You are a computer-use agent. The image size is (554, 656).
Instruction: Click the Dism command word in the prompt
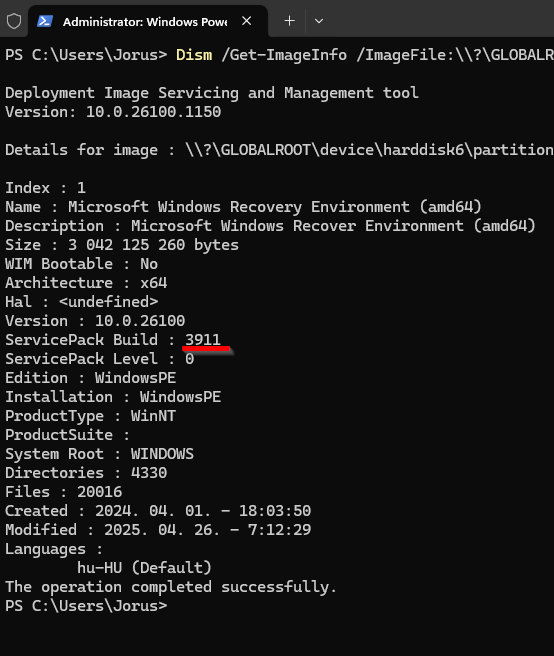[x=194, y=55]
